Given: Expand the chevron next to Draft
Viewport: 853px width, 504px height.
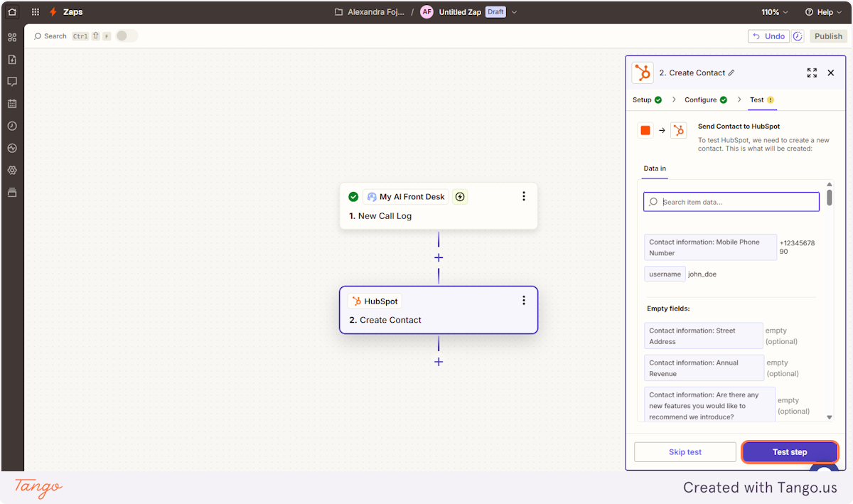Looking at the screenshot, I should [515, 12].
